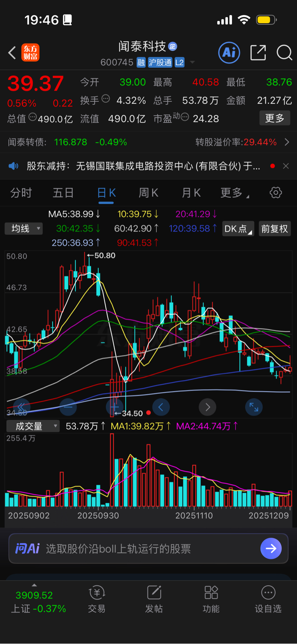The image size is (297, 644).
Task: Tap the yellow 10:39.75 MA value
Action: tap(138, 214)
